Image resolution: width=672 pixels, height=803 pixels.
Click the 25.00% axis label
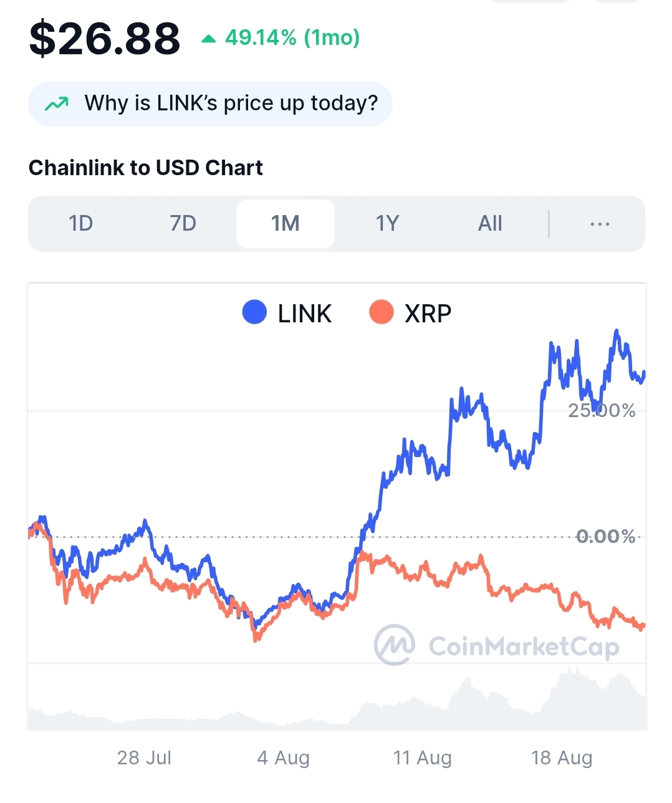[602, 411]
